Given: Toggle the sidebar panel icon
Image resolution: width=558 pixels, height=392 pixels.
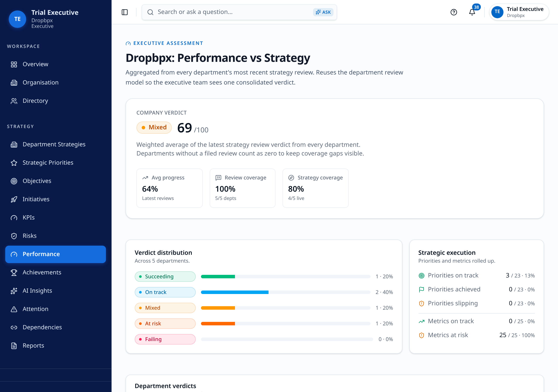Looking at the screenshot, I should [124, 12].
